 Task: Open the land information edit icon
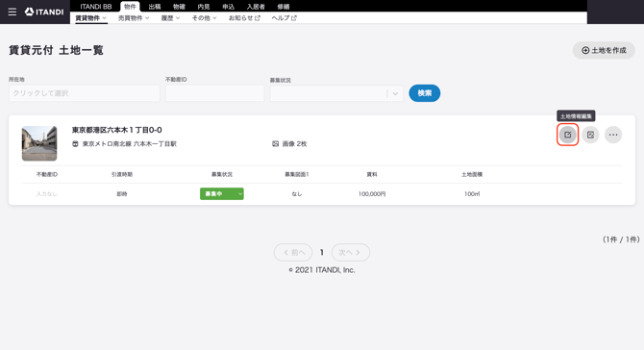pos(568,135)
